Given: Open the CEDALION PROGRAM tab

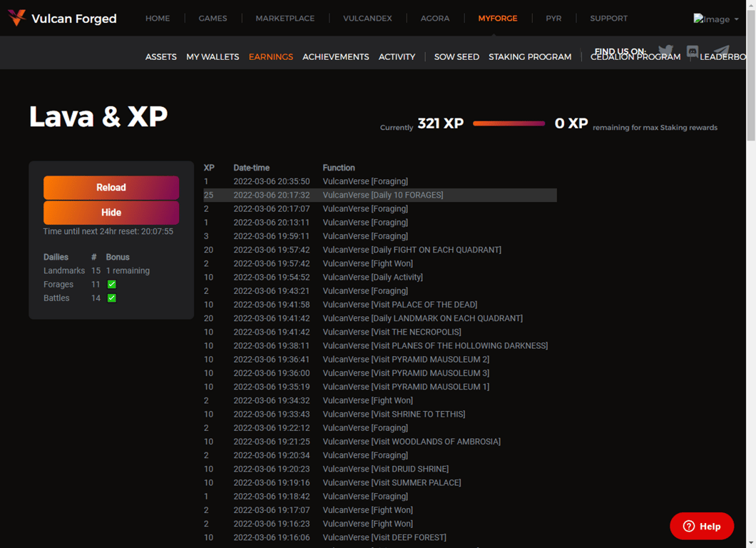Looking at the screenshot, I should 635,58.
